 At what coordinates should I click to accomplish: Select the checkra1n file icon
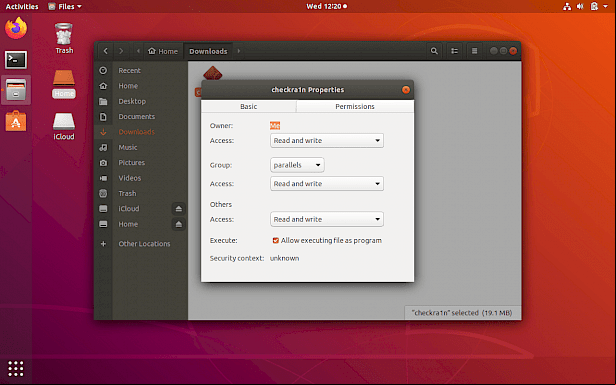(x=213, y=73)
